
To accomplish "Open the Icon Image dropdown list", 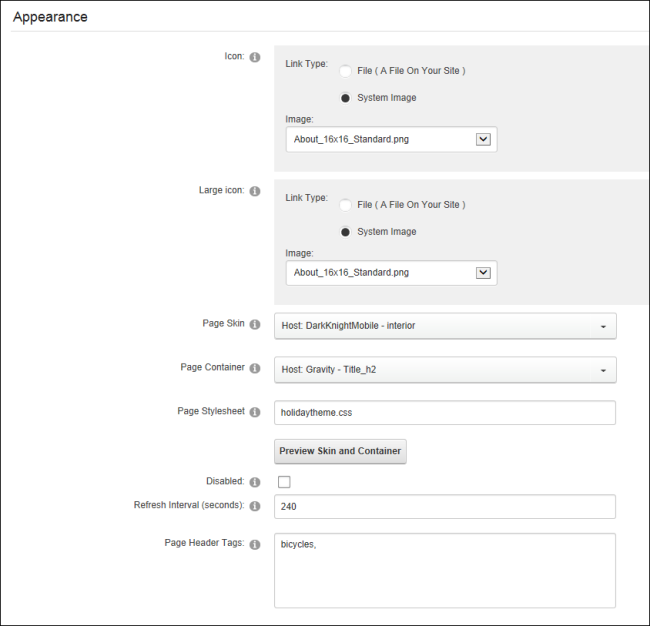I will (x=391, y=139).
